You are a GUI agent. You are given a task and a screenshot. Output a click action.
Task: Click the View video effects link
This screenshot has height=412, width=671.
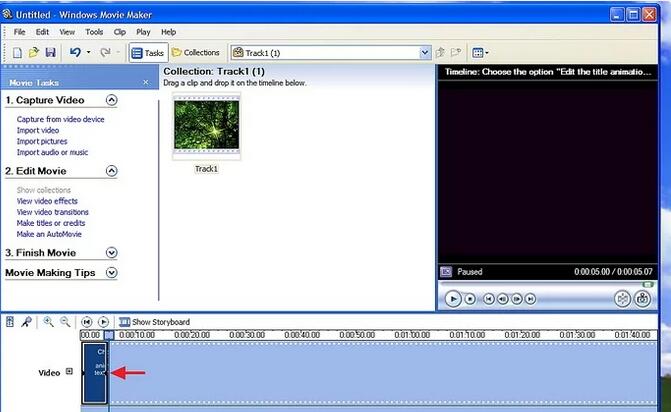(47, 201)
